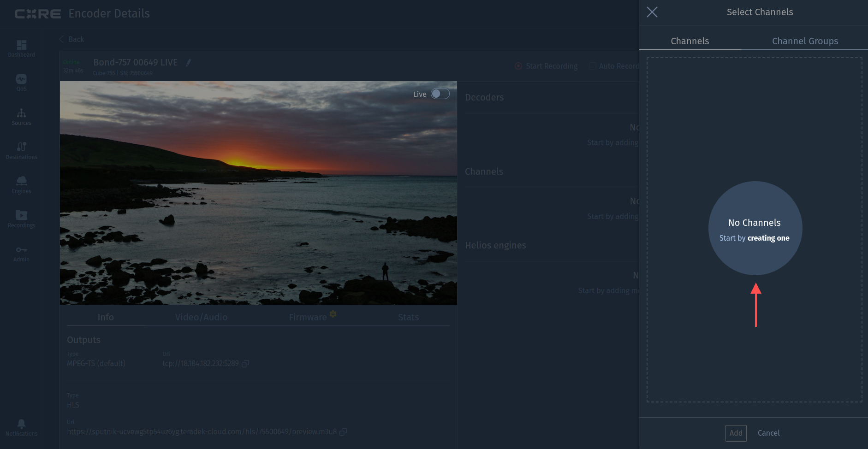Open the Recordings sidebar icon

pos(21,215)
